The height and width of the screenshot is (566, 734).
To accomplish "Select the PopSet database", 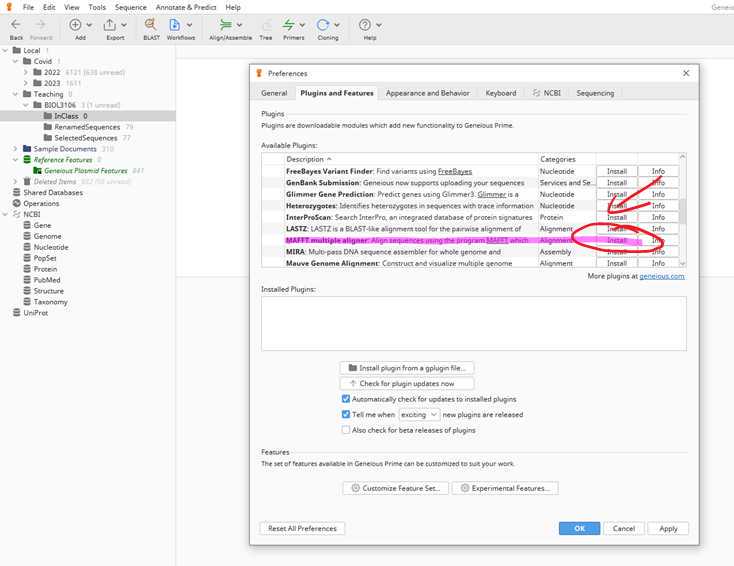I will point(45,258).
